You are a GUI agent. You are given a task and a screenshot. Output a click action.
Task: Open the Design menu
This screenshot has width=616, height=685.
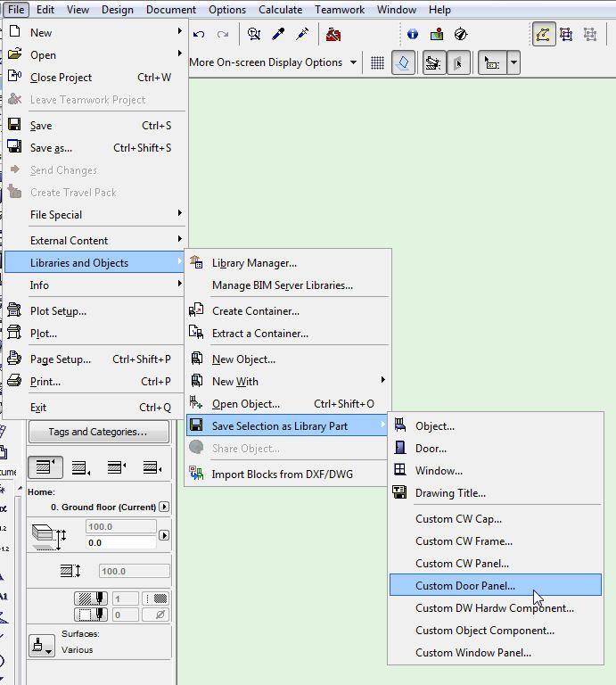[118, 10]
